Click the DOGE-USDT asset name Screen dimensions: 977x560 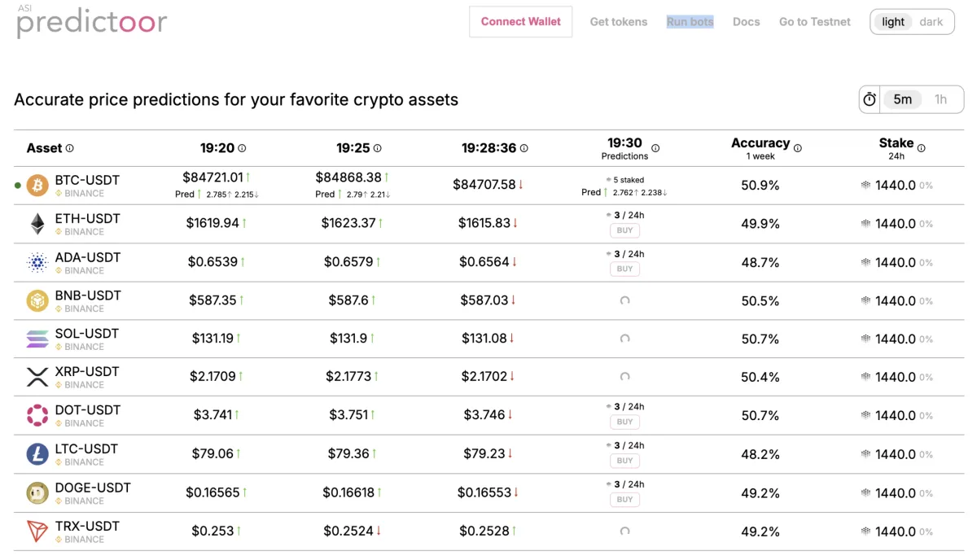[93, 488]
